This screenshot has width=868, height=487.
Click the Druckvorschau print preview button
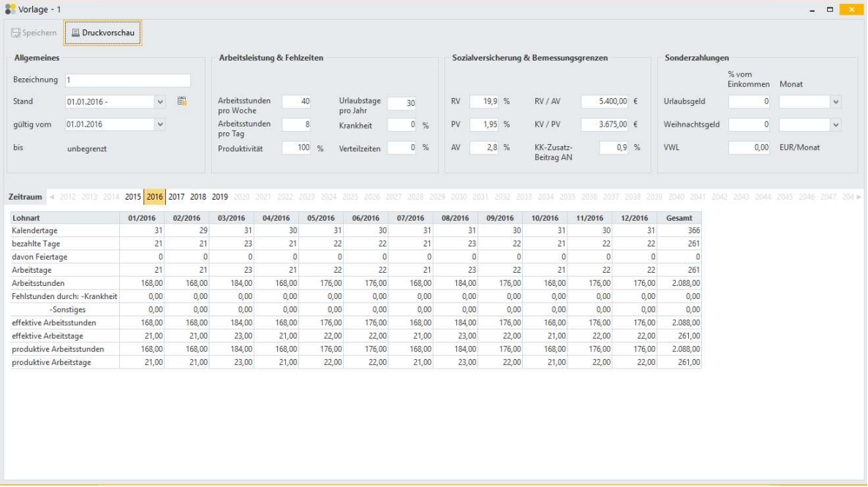[x=102, y=33]
